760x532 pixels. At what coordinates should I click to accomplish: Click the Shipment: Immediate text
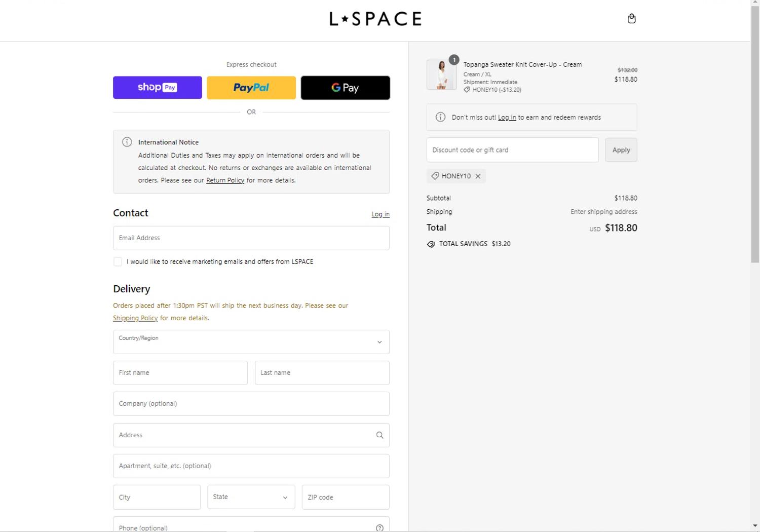(490, 82)
